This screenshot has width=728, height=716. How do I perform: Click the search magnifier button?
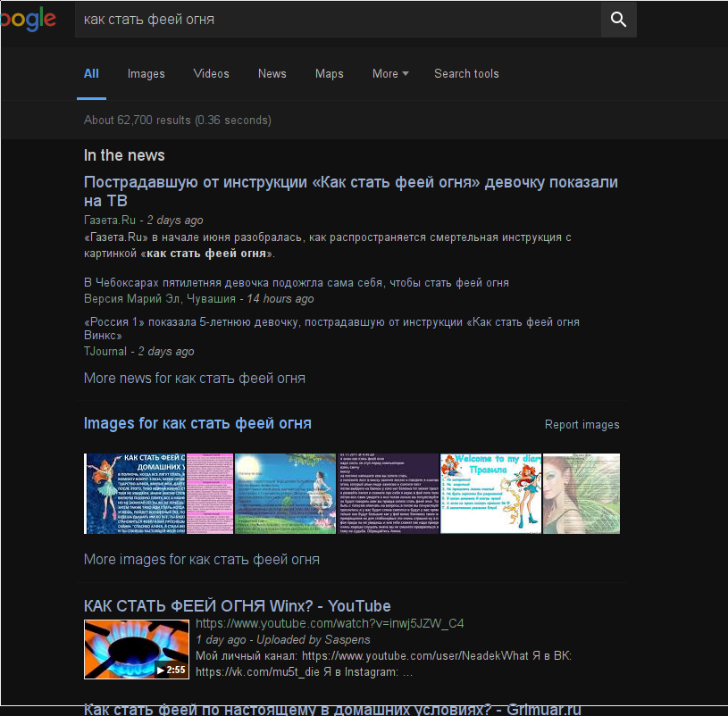[x=618, y=20]
